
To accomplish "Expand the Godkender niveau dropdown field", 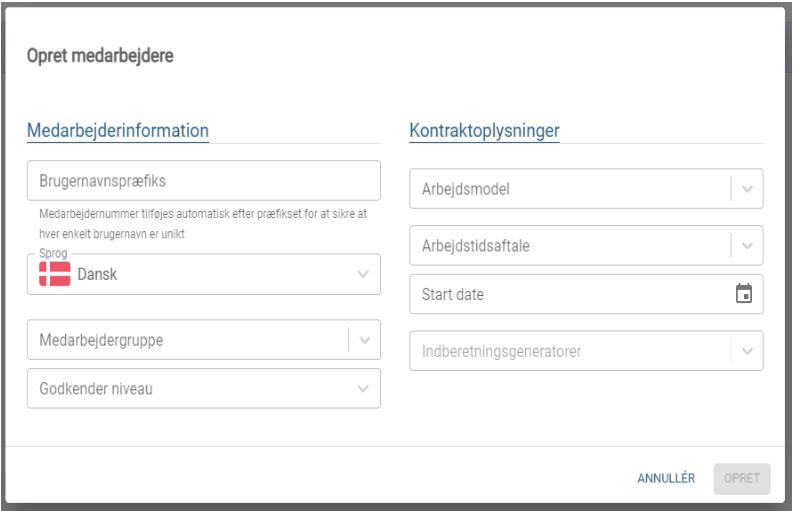I will pos(204,388).
